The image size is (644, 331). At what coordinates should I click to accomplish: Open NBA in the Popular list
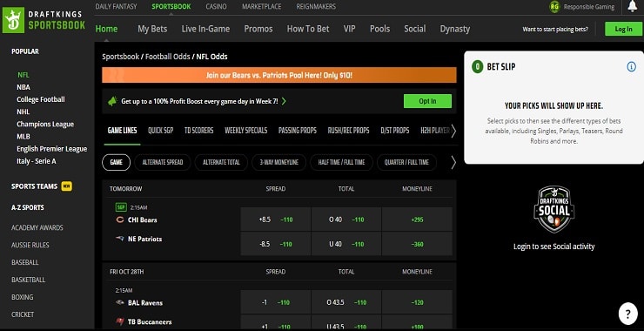coord(23,87)
